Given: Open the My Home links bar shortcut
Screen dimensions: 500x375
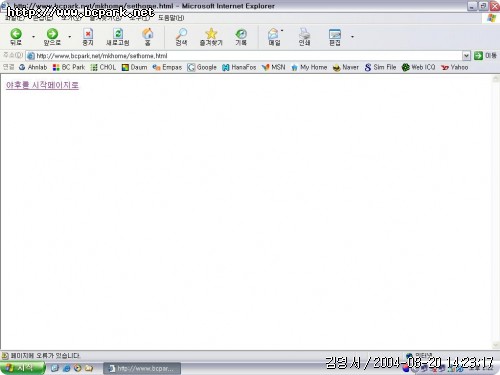Looking at the screenshot, I should (309, 67).
